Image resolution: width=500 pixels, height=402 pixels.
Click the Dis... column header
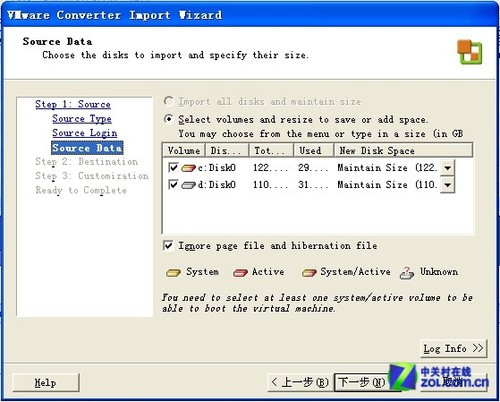[x=227, y=151]
